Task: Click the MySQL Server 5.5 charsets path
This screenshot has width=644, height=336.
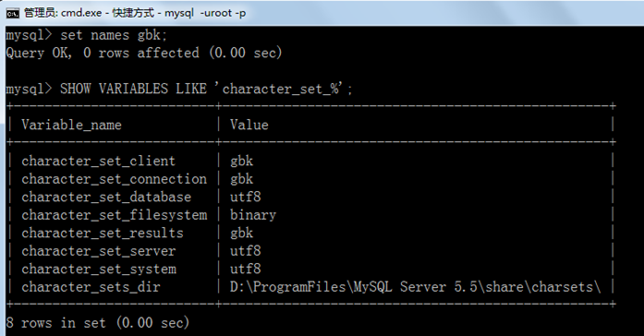Action: [415, 287]
